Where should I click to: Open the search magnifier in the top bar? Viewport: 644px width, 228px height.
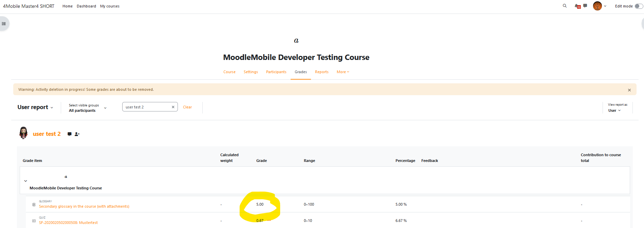[565, 6]
